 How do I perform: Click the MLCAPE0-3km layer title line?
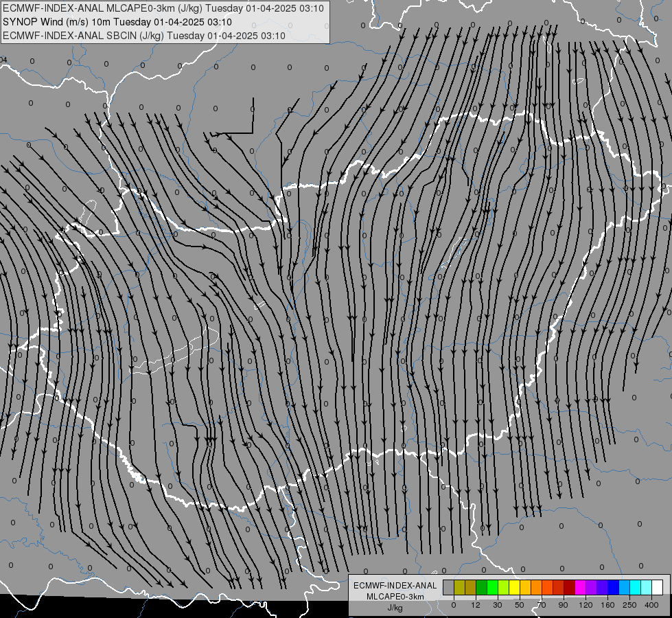click(x=163, y=8)
